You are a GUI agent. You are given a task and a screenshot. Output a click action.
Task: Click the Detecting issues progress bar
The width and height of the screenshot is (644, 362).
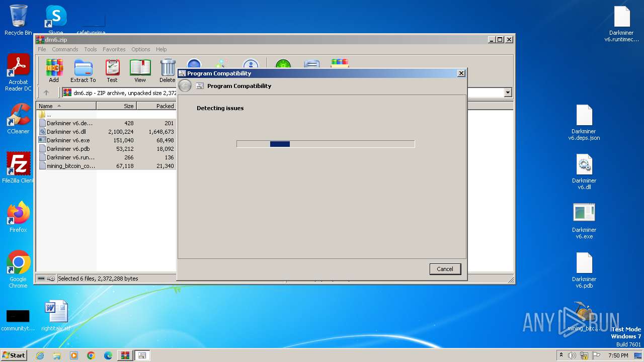tap(326, 144)
